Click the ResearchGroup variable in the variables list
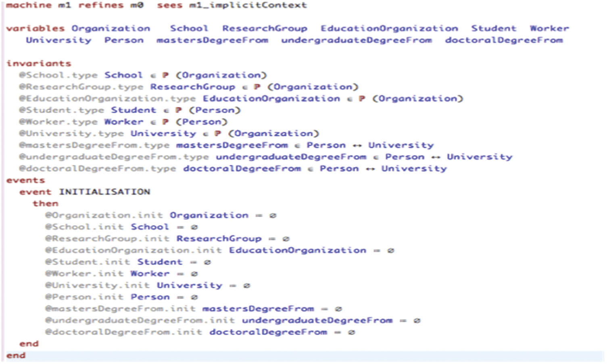Viewport: 607px width, 364px height. [x=265, y=29]
